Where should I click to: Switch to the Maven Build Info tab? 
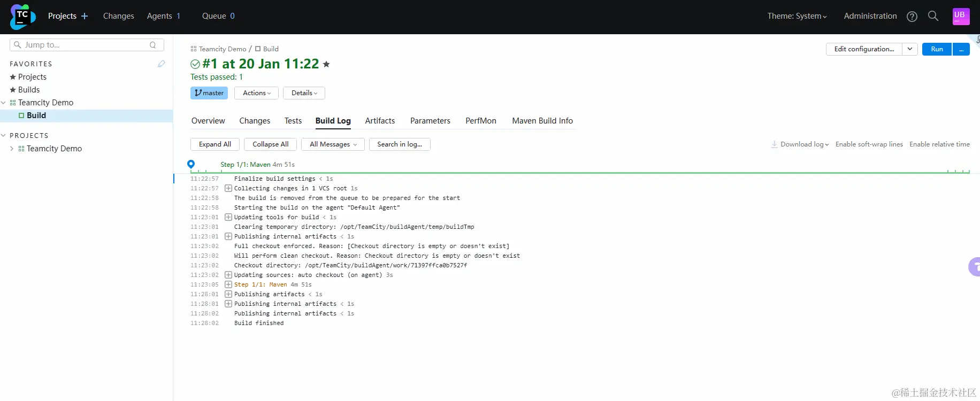(542, 121)
